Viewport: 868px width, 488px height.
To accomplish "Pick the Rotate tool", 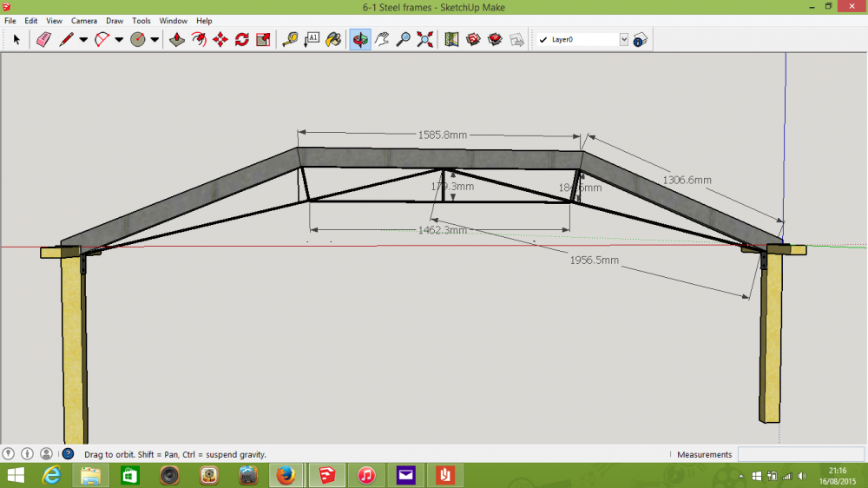I will [x=242, y=39].
